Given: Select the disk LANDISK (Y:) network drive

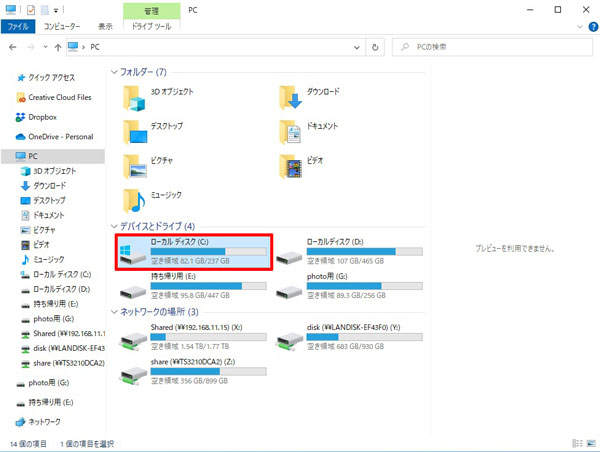Looking at the screenshot, I should click(349, 338).
